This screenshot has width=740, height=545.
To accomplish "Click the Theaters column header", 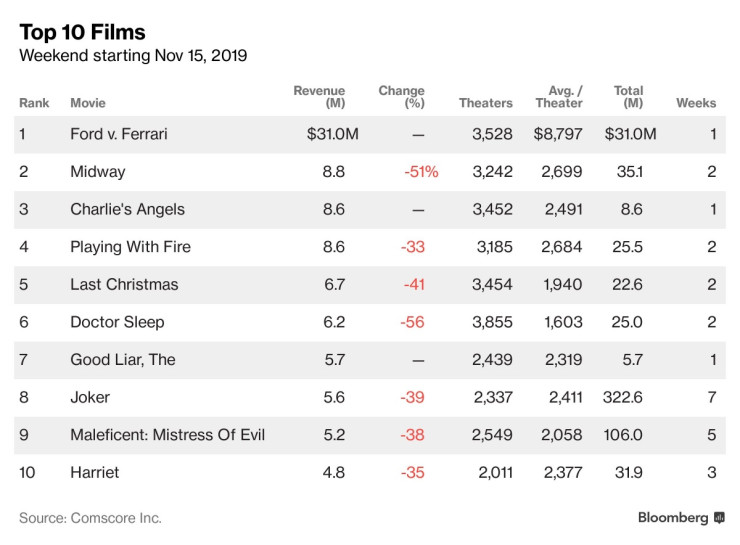I will (x=485, y=103).
